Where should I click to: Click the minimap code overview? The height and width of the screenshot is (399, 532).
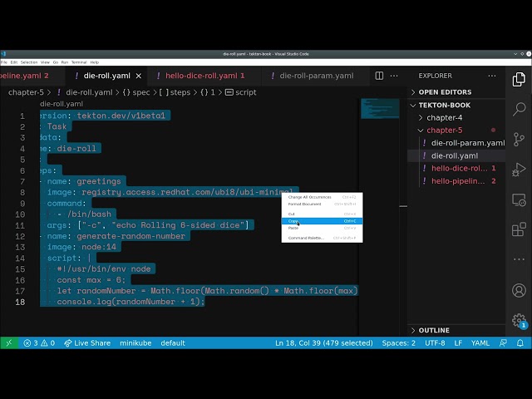coord(380,109)
